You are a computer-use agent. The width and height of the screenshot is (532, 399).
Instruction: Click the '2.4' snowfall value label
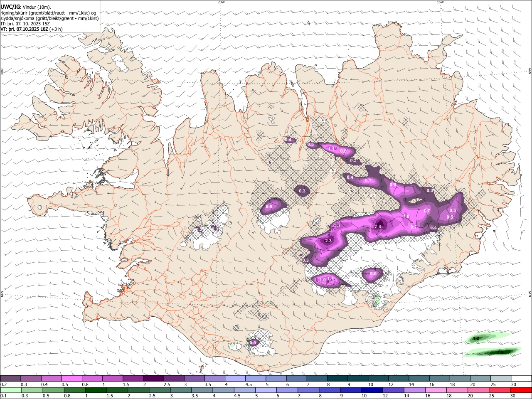(x=378, y=227)
